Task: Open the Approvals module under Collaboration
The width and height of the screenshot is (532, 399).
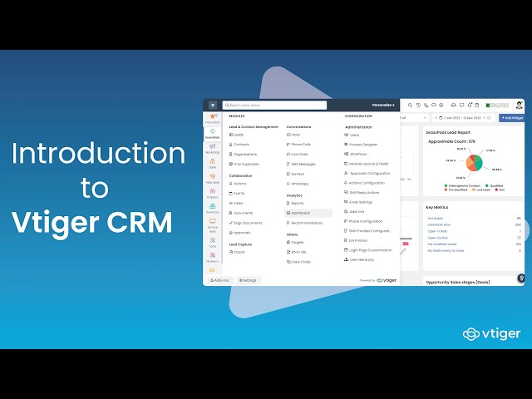Action: [x=240, y=233]
